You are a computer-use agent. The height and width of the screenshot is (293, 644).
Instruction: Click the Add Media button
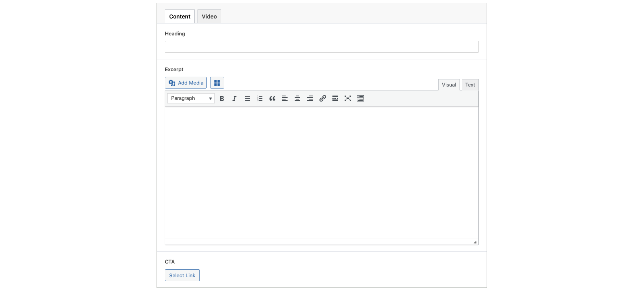186,83
